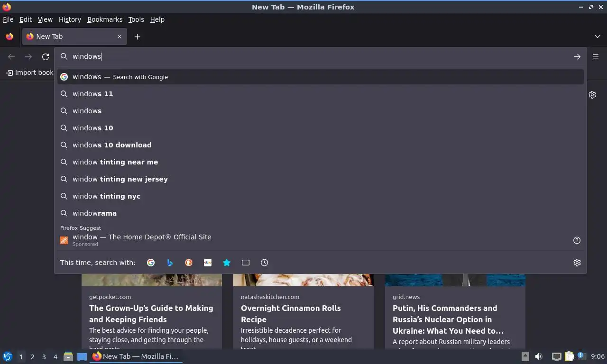Open 'The Grown-Up's Guide to Making Friends' article
The width and height of the screenshot is (607, 364).
click(151, 314)
